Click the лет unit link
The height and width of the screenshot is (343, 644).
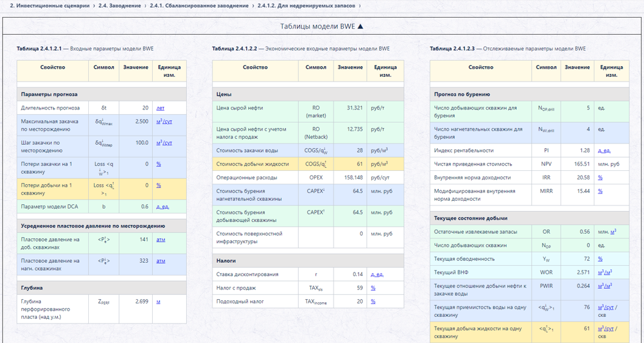[x=160, y=108]
